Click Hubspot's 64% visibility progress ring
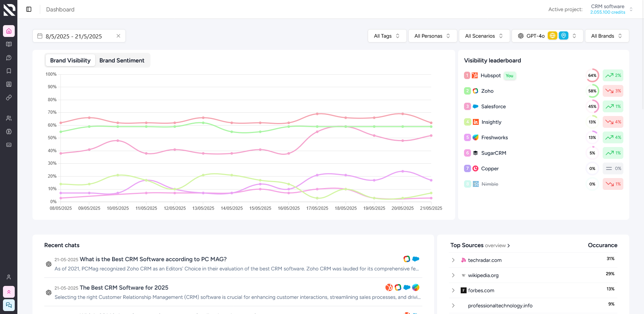Screen dimensions: 644x314 (x=592, y=75)
